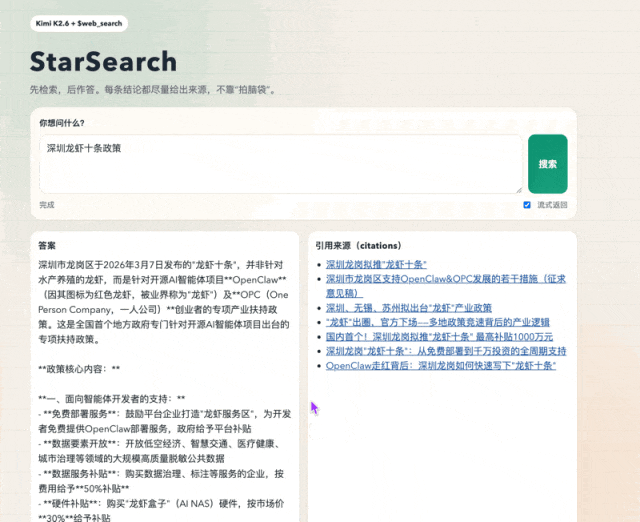Open citation 深圳、无锡、苏州拟出台"龙虾"产业政策
The width and height of the screenshot is (640, 522).
click(409, 308)
